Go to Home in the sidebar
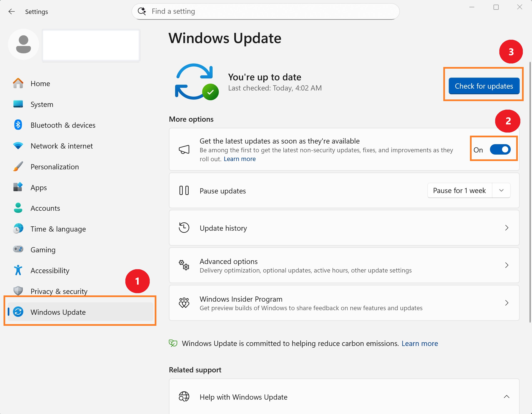The width and height of the screenshot is (532, 414). pos(80,83)
